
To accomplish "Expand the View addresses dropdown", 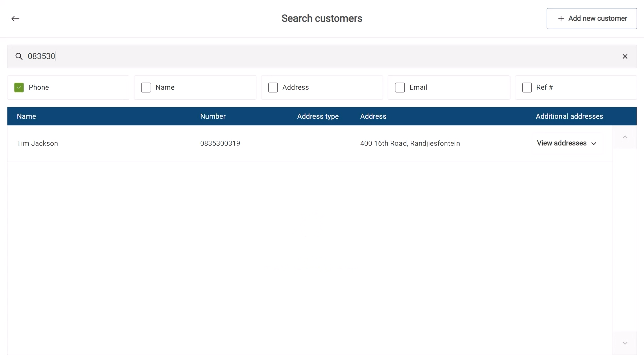I will [x=561, y=143].
